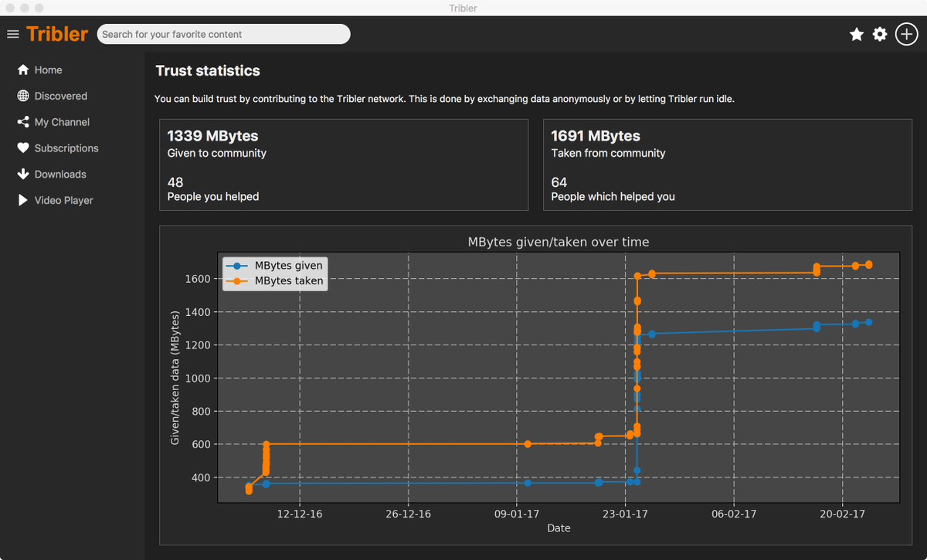Focus the search for favorite content field
Viewport: 927px width, 560px height.
coord(223,34)
